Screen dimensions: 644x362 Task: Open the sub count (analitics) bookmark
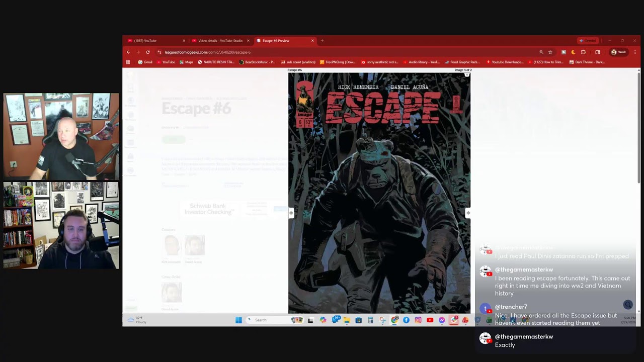pos(298,62)
